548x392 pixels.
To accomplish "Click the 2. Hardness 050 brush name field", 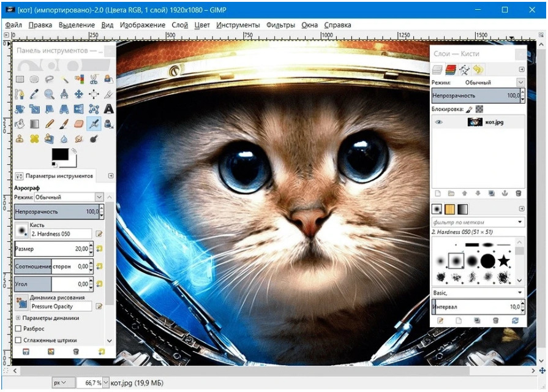I will tap(61, 233).
